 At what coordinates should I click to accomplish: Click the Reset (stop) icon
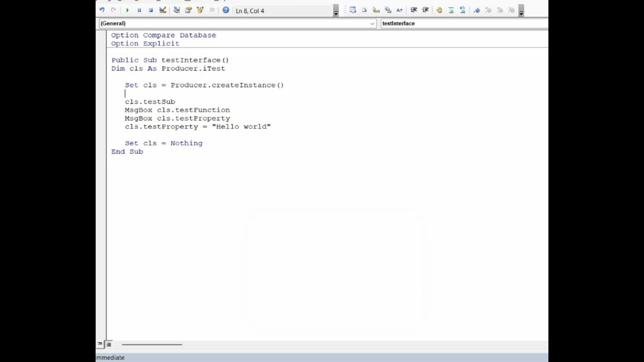point(150,10)
